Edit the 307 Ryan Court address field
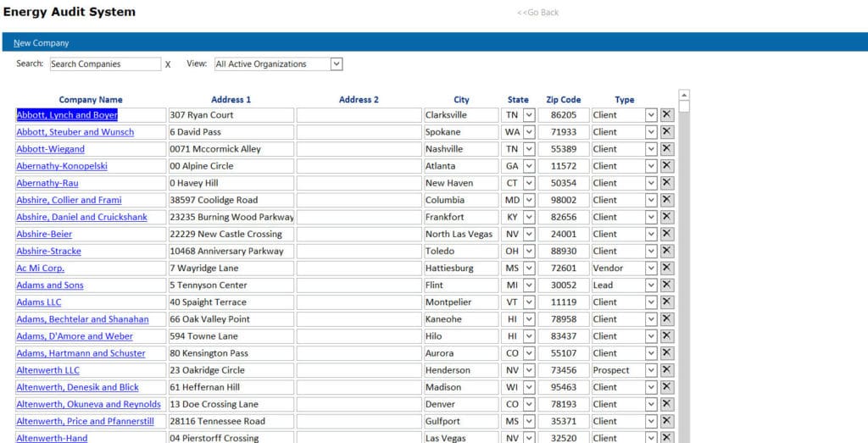The image size is (868, 443). (x=231, y=115)
